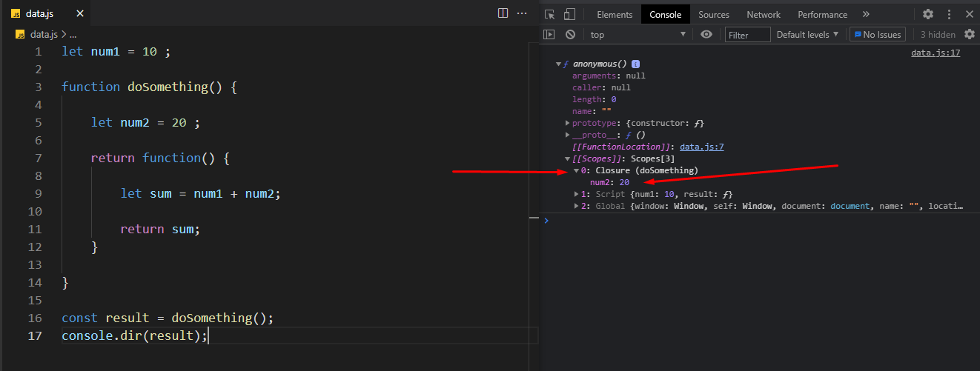The height and width of the screenshot is (371, 980).
Task: Click the live expression eye icon
Action: (x=706, y=34)
